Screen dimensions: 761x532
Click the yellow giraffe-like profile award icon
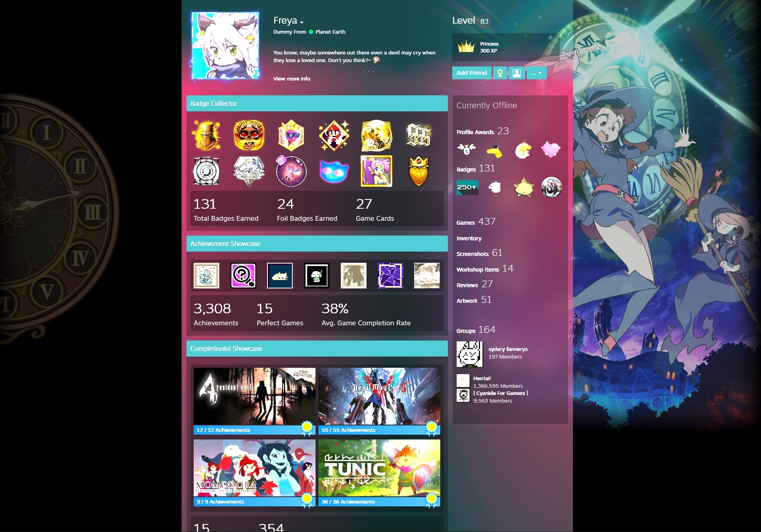tap(495, 151)
